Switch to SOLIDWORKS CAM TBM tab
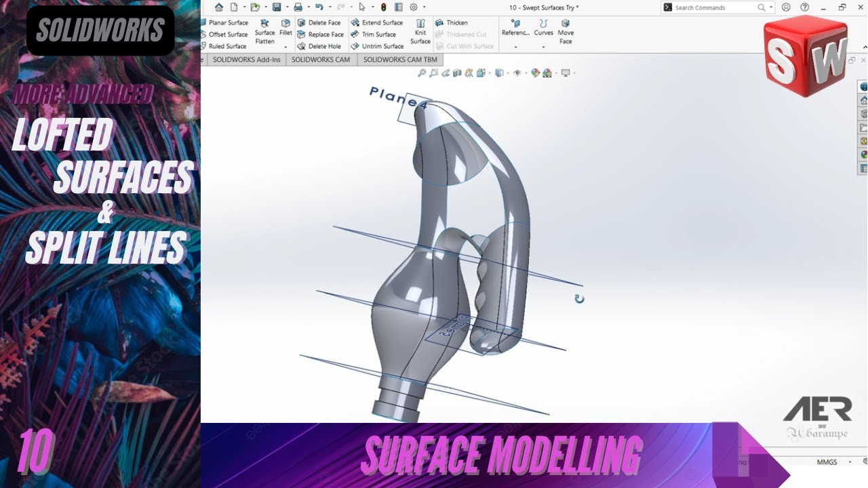 click(399, 60)
